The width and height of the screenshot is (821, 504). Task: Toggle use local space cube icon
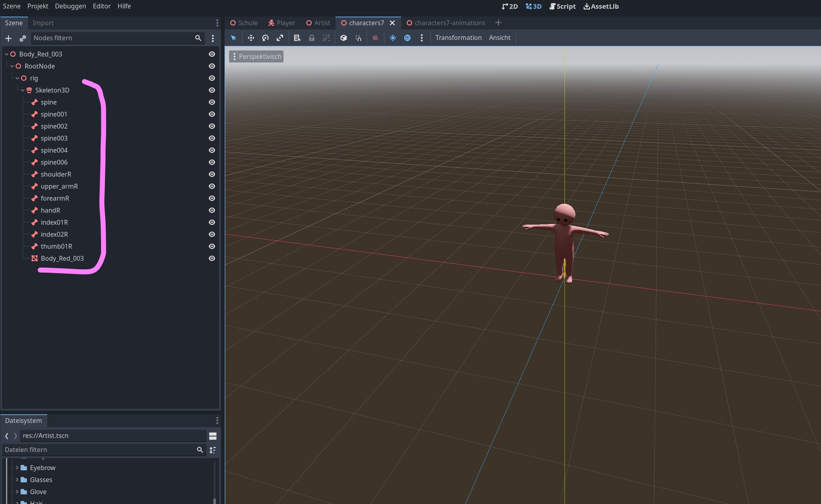pos(343,38)
